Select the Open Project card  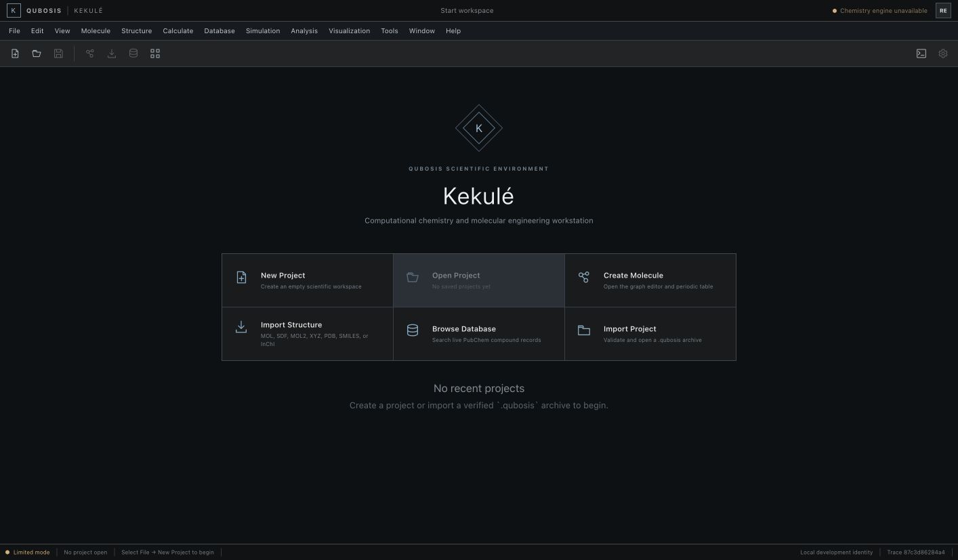click(479, 280)
